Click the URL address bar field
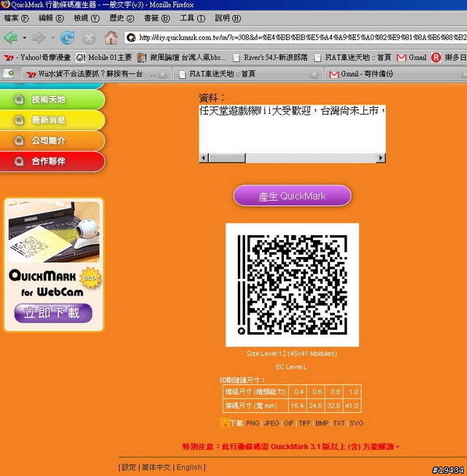This screenshot has width=467, height=476. [295, 38]
